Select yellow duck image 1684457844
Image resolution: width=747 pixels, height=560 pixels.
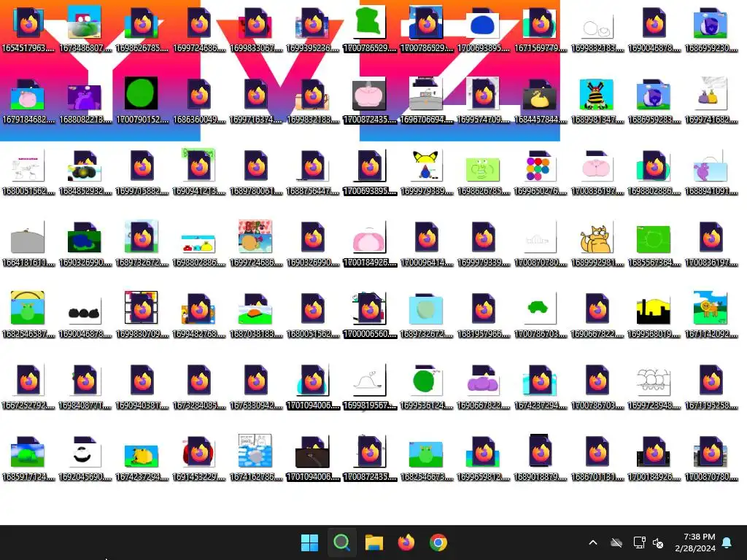point(541,101)
